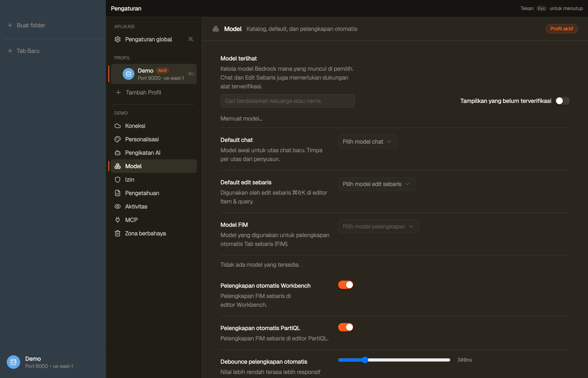Viewport: 588px width, 378px height.
Task: Click the Model header cubes icon
Action: pyautogui.click(x=216, y=29)
